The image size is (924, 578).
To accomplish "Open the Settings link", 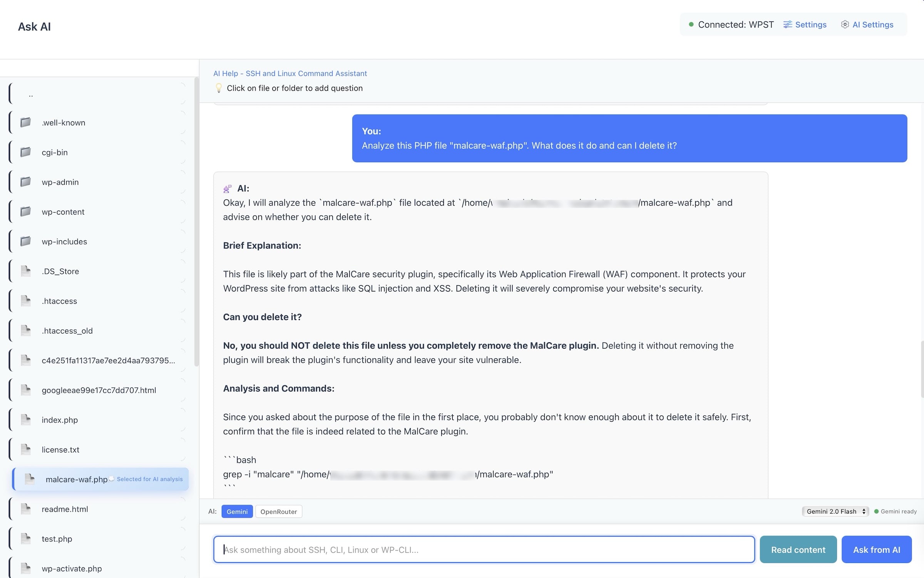I will 811,25.
